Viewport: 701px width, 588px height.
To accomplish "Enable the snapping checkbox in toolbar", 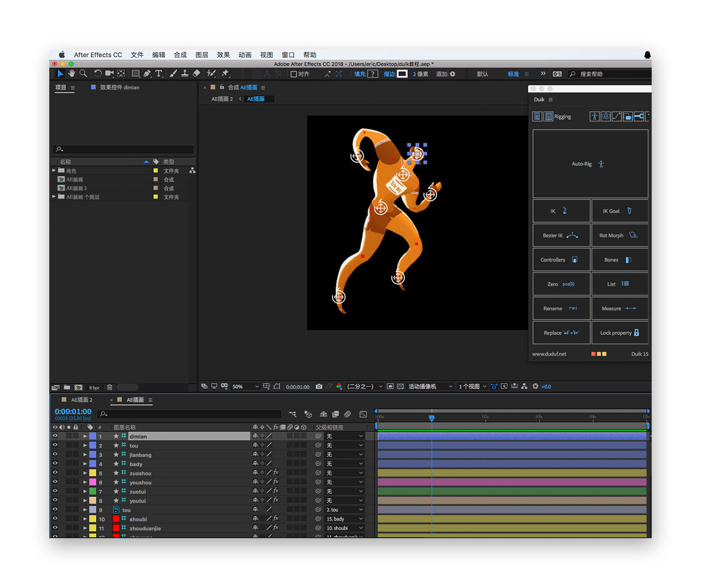I will tap(294, 74).
